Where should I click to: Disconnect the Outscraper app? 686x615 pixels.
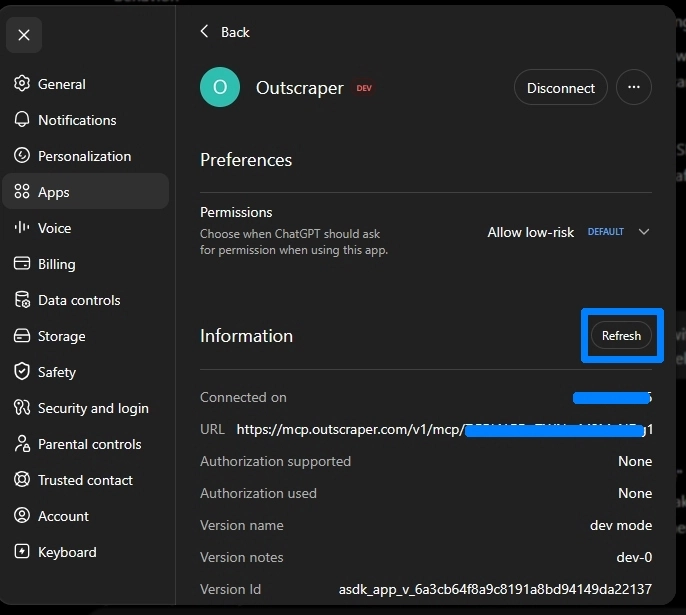(x=560, y=87)
